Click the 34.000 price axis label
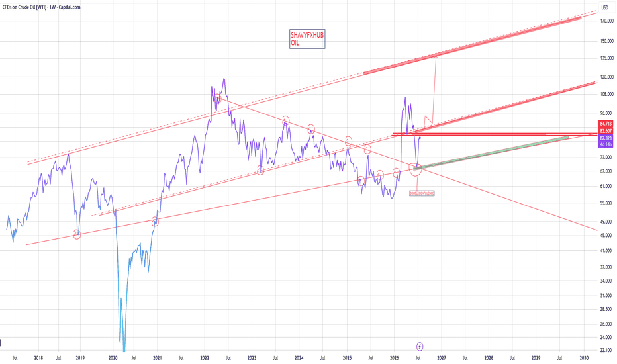 (607, 281)
